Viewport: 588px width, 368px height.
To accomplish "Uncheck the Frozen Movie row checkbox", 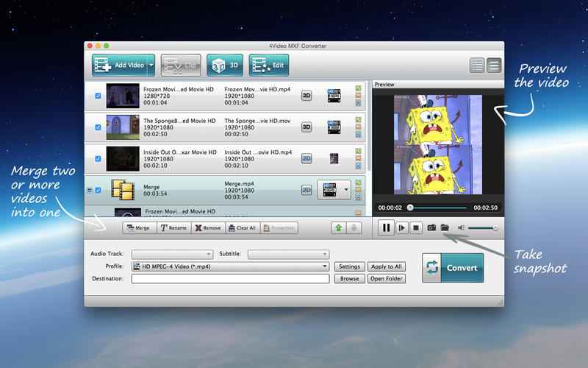I will (98, 96).
